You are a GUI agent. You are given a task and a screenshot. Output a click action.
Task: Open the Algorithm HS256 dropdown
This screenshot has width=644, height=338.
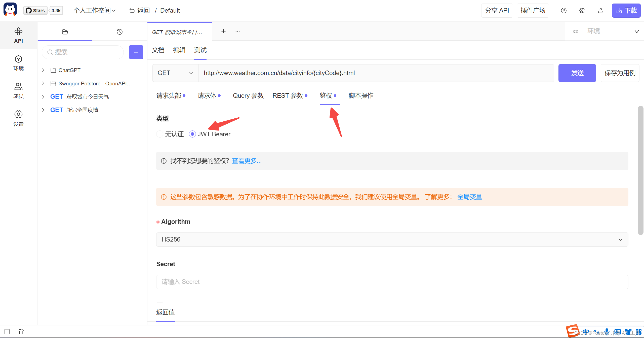point(392,239)
